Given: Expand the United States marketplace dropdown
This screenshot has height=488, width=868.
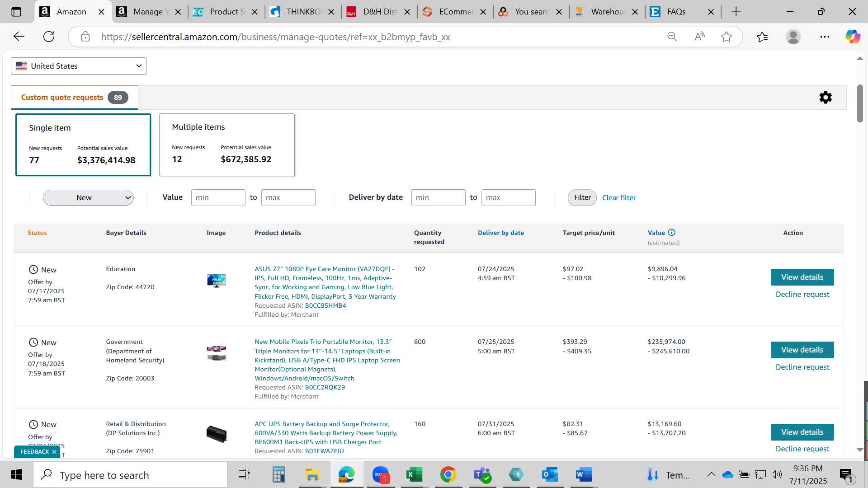Looking at the screenshot, I should [x=79, y=66].
